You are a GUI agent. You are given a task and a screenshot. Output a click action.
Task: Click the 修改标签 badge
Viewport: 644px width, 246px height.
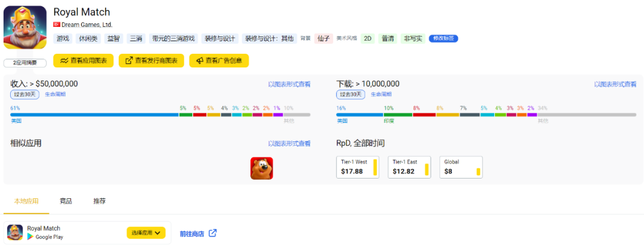[x=444, y=39]
